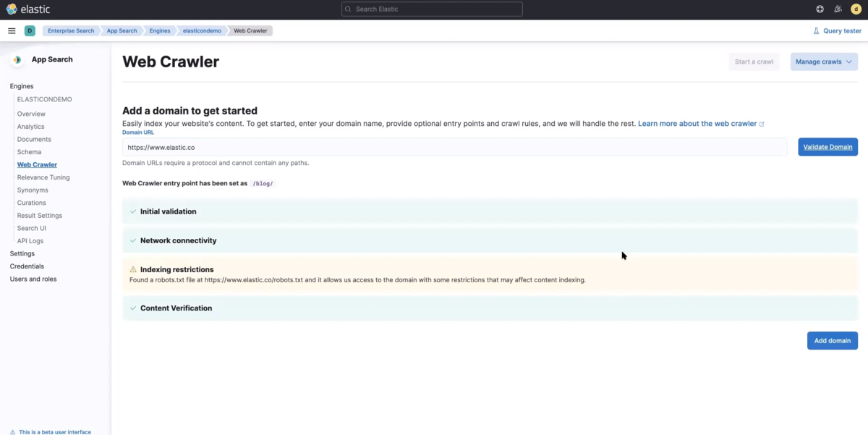Go to Enterprise Search breadcrumb
The width and height of the screenshot is (868, 435).
71,31
